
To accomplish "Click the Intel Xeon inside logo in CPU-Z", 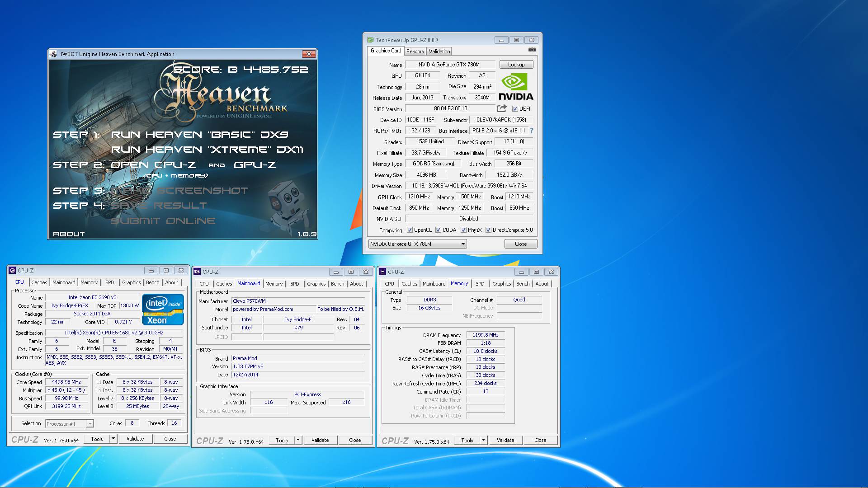I will [x=163, y=310].
